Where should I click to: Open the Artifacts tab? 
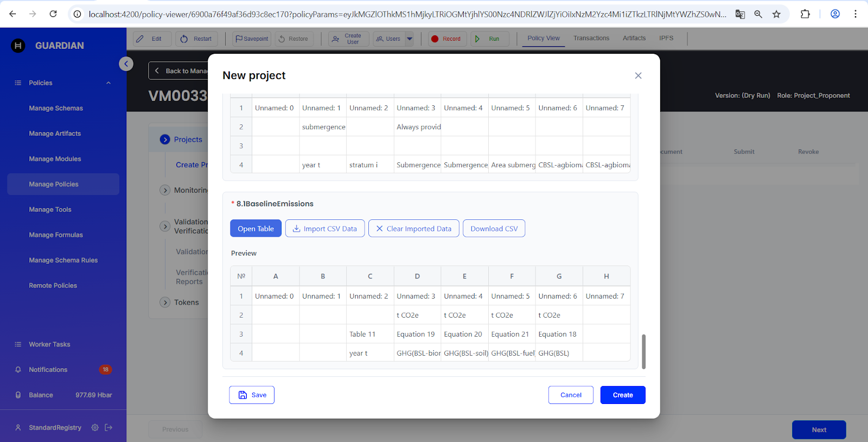634,38
